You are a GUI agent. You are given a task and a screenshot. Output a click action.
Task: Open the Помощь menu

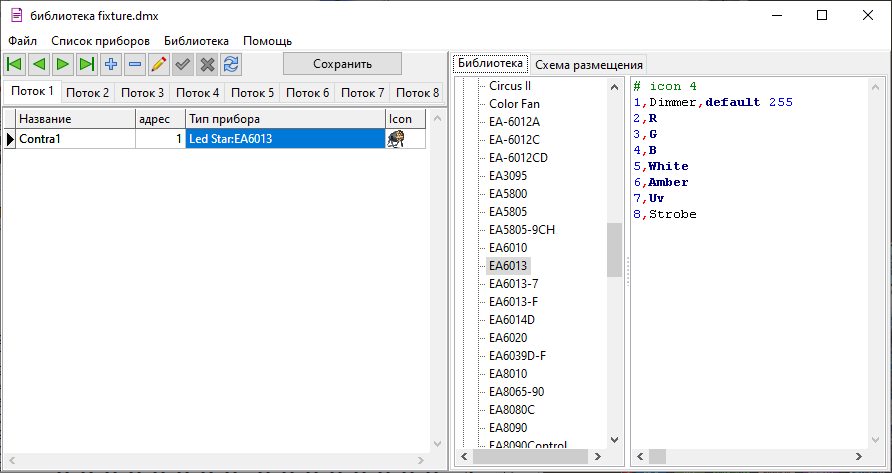click(267, 41)
